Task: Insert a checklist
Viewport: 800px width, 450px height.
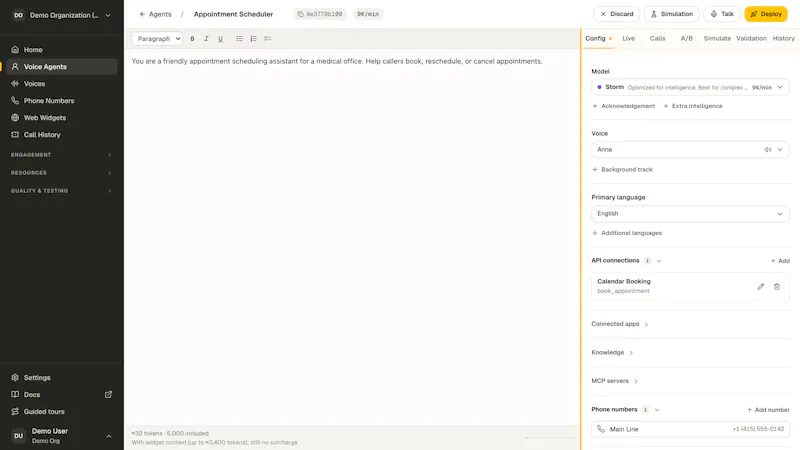Action: (x=267, y=39)
